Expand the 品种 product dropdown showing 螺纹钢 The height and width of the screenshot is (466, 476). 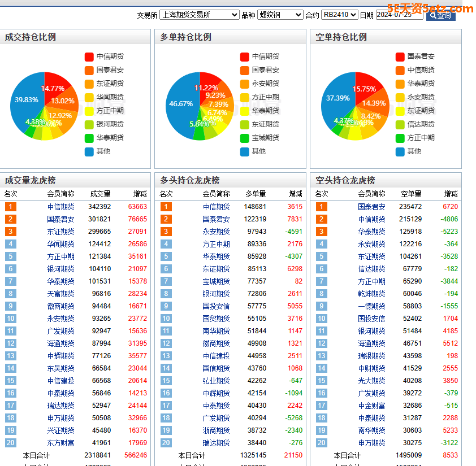(280, 15)
